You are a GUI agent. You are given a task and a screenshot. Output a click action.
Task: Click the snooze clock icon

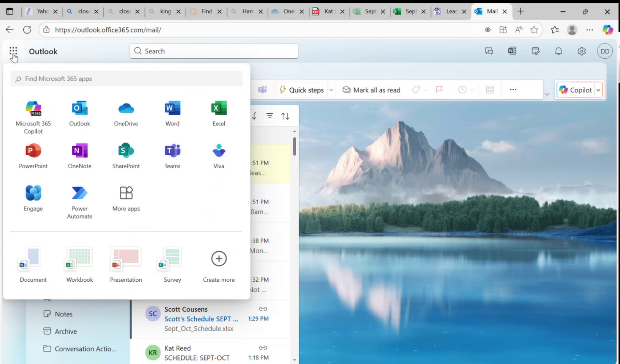click(462, 89)
